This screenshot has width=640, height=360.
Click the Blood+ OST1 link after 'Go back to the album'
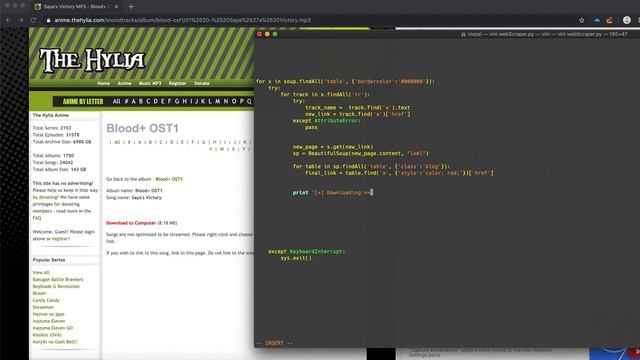[x=169, y=179]
